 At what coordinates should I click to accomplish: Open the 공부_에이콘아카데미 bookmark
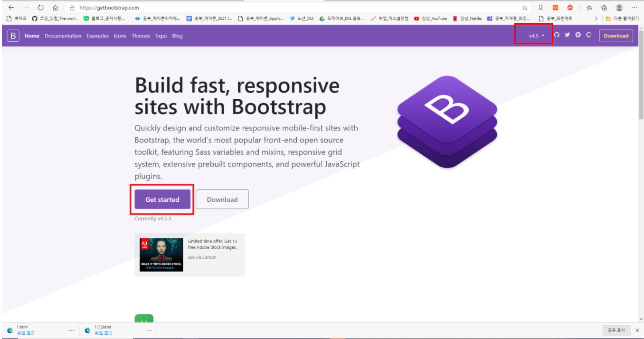click(x=158, y=19)
